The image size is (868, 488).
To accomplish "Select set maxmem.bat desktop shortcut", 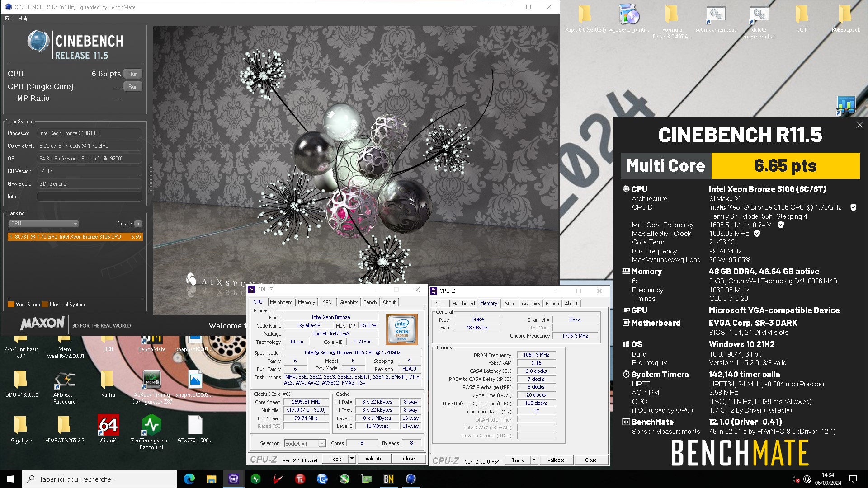I will tap(716, 19).
